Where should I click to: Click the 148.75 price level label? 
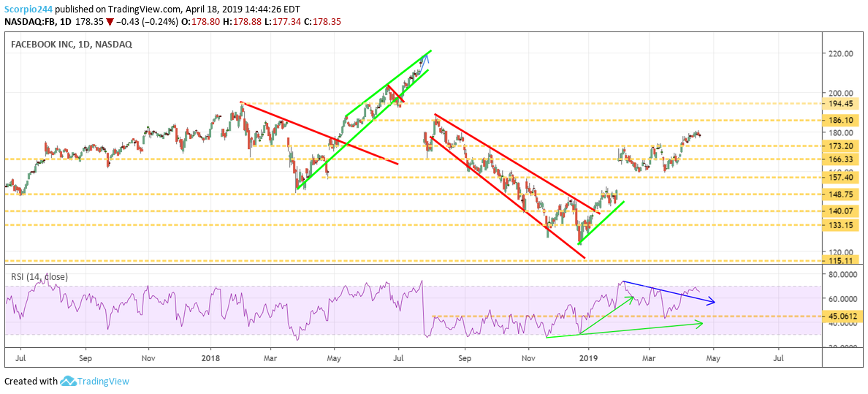[841, 194]
